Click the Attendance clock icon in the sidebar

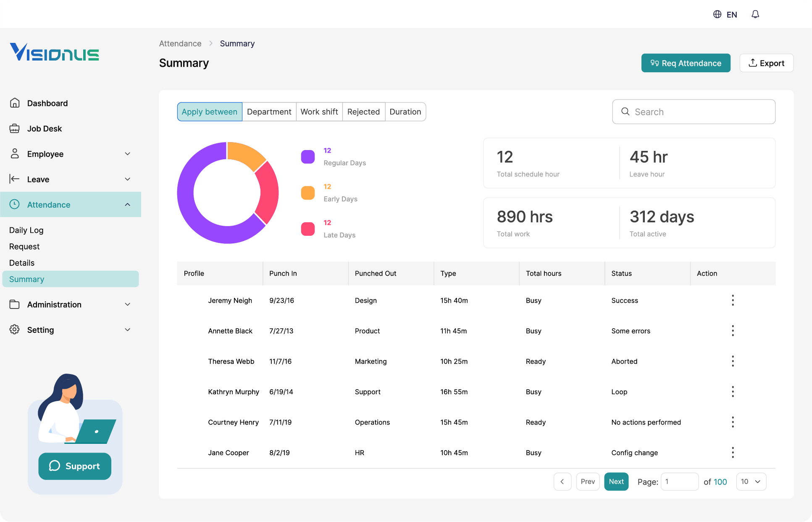click(15, 205)
